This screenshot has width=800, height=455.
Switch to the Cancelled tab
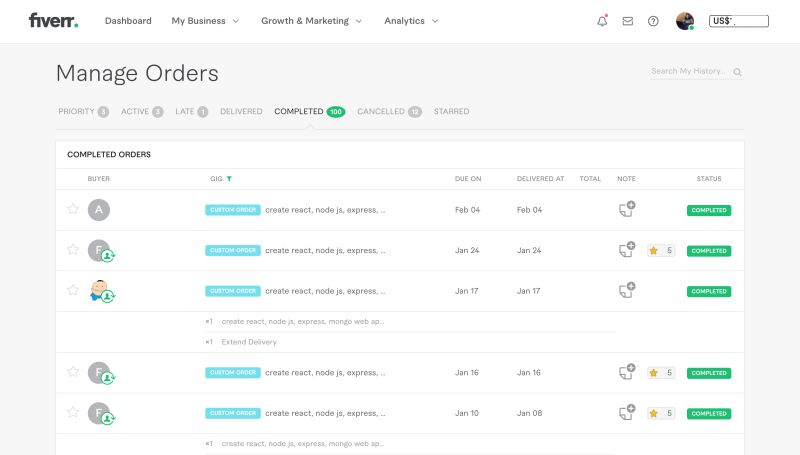pos(389,111)
